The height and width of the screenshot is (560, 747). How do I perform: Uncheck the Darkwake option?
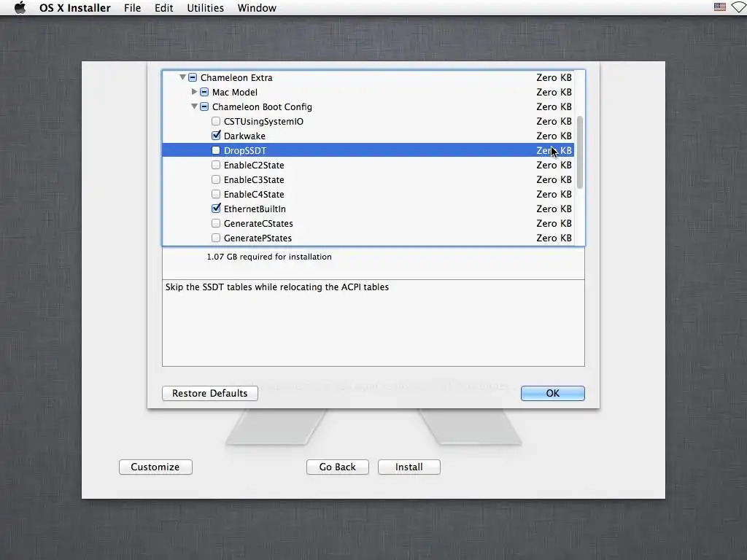click(216, 136)
